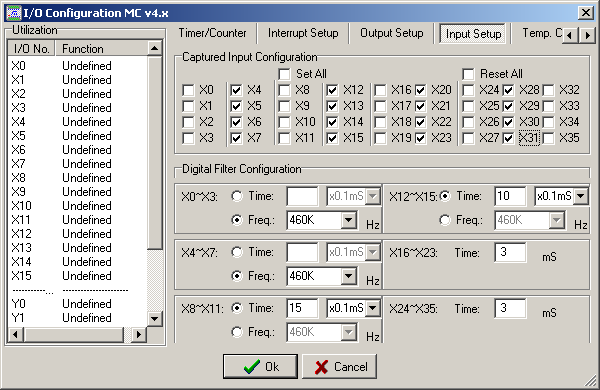Switch to the Timer/Counter tab
Screen dimensions: 600x390
coord(213,33)
